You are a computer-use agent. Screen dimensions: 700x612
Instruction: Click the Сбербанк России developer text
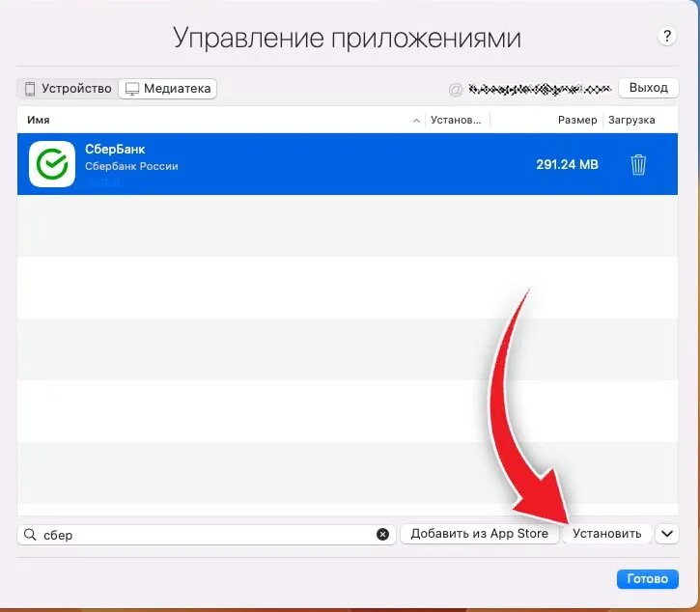131,166
